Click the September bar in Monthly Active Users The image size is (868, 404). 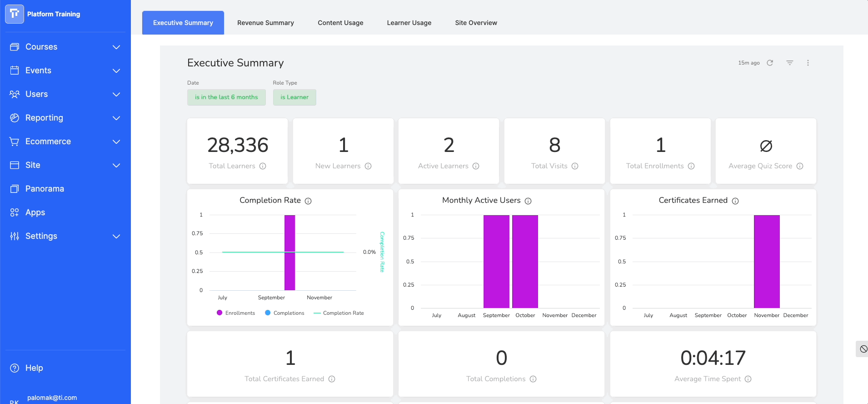[496, 262]
